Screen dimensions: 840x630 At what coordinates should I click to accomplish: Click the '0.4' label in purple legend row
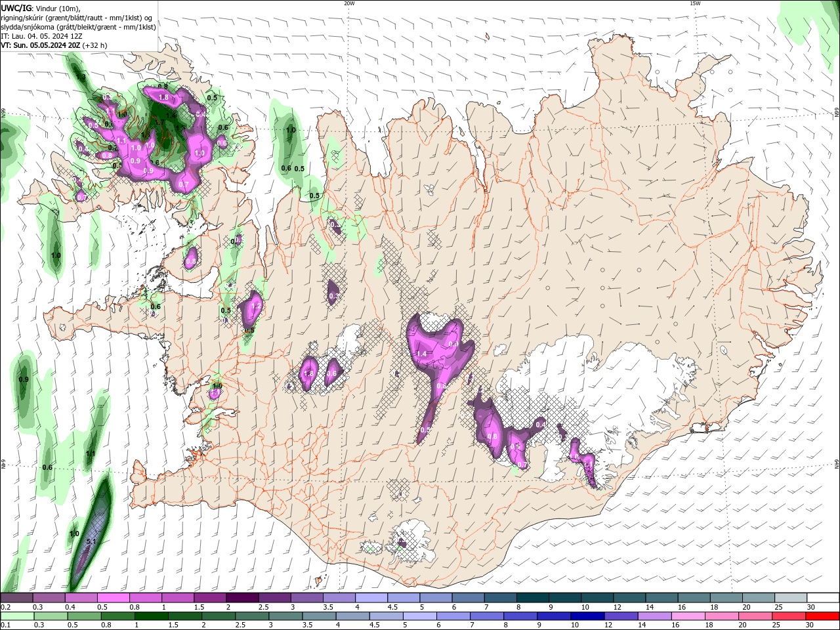click(70, 607)
